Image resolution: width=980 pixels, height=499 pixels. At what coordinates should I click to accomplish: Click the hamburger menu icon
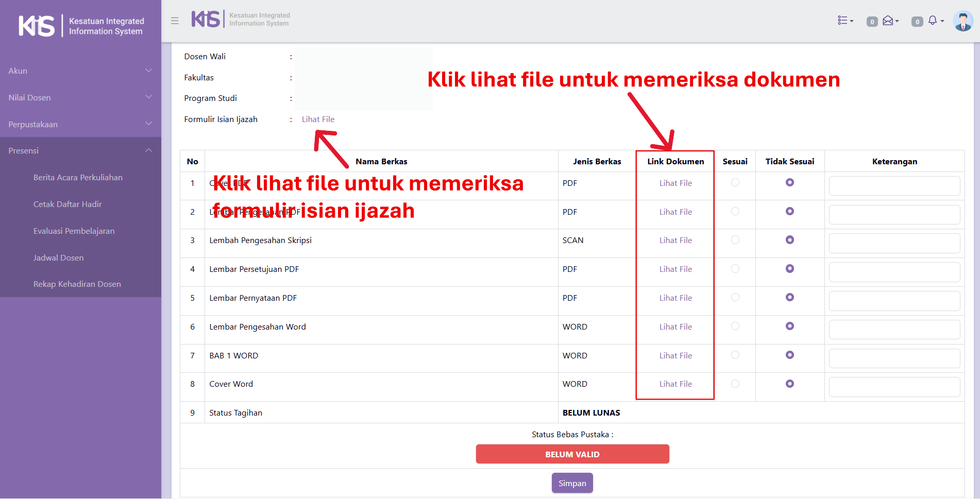175,21
